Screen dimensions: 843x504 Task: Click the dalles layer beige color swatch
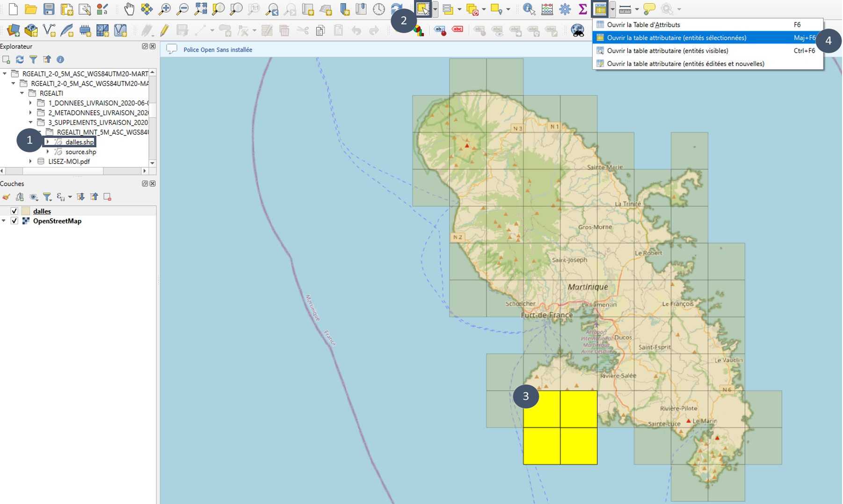coord(26,211)
